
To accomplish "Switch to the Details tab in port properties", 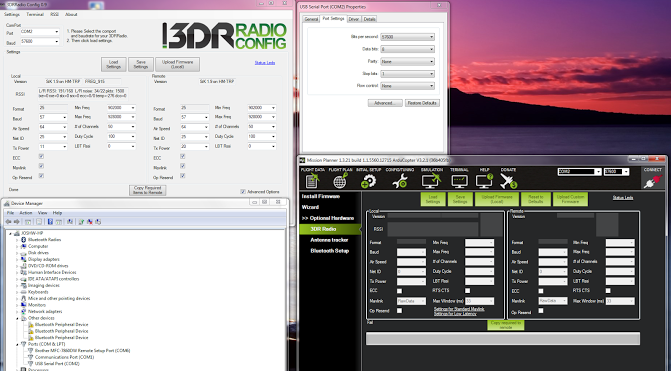I will (x=369, y=19).
